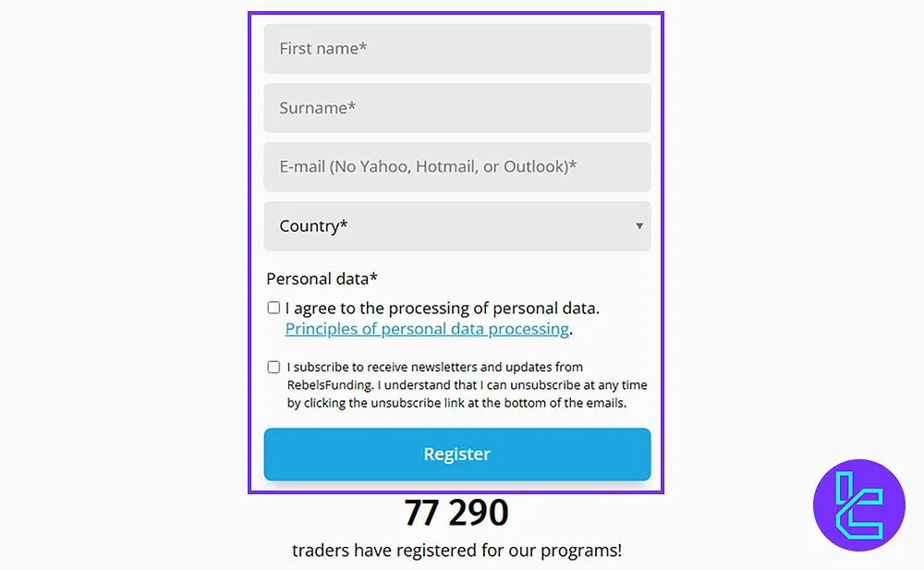
Task: Click into the Surname text field
Action: point(456,108)
